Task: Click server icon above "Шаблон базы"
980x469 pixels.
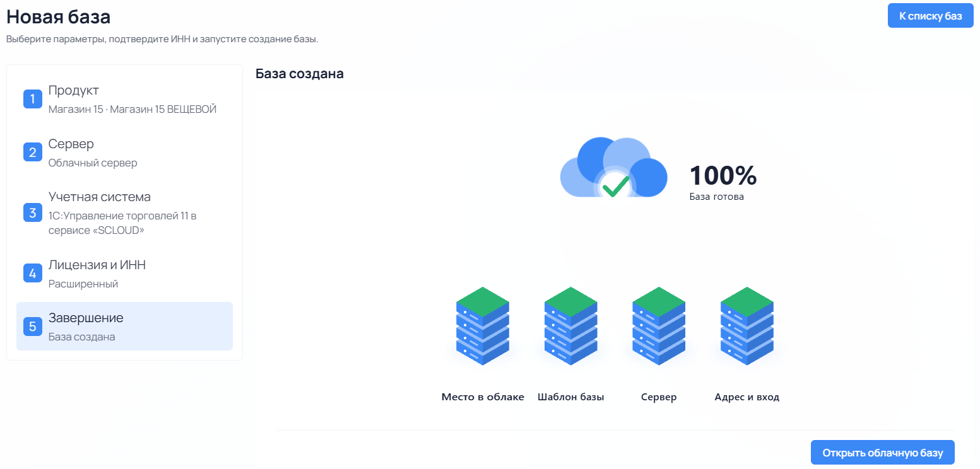Action: [571, 326]
